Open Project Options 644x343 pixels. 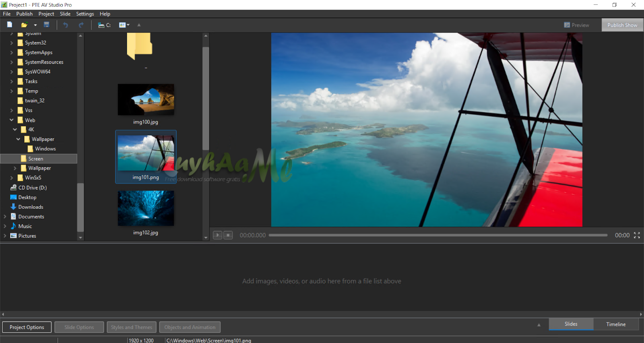(27, 327)
